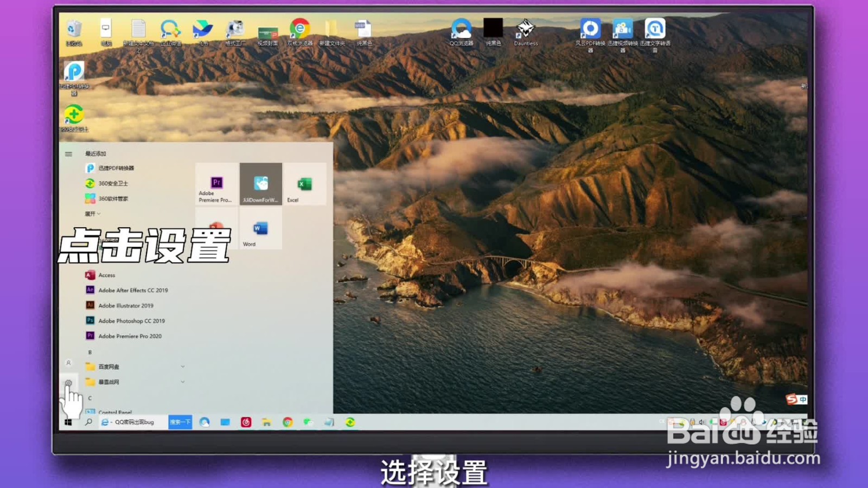
Task: Click the Windows Start button
Action: coord(68,422)
